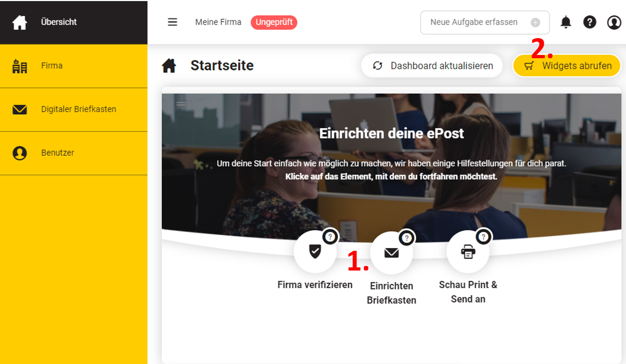Image resolution: width=626 pixels, height=364 pixels.
Task: Click the 'Klicke auf das Element' instruction text
Action: click(x=391, y=176)
